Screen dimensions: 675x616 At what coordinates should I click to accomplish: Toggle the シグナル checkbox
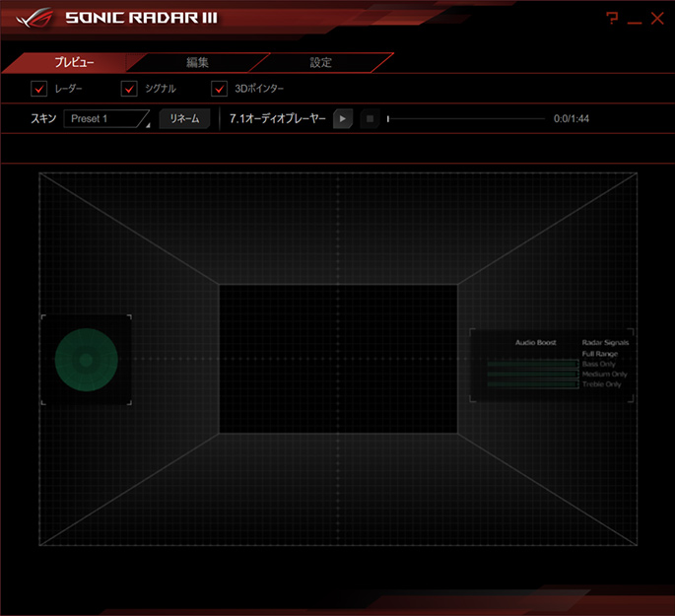coord(129,89)
